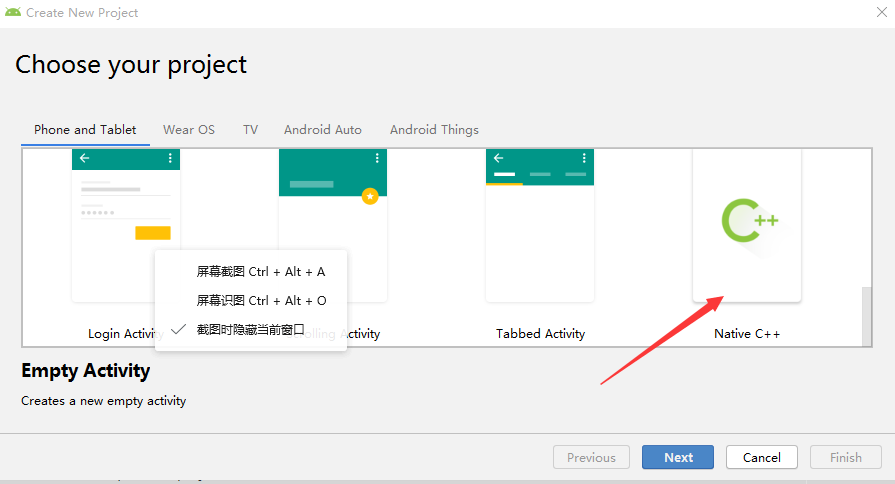Pick the Login Activity template thumbnail

[x=126, y=225]
